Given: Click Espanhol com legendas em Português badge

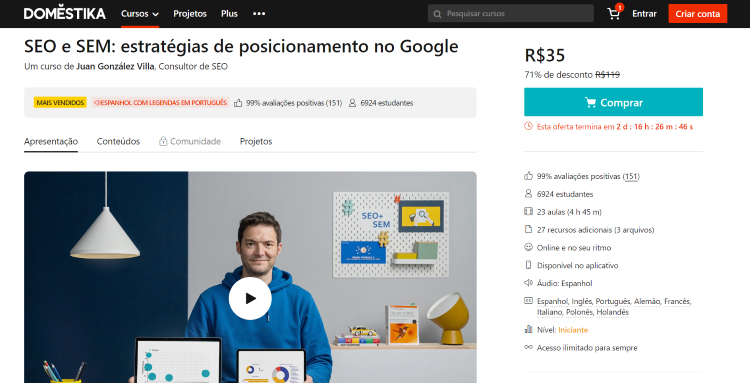Looking at the screenshot, I should point(160,103).
